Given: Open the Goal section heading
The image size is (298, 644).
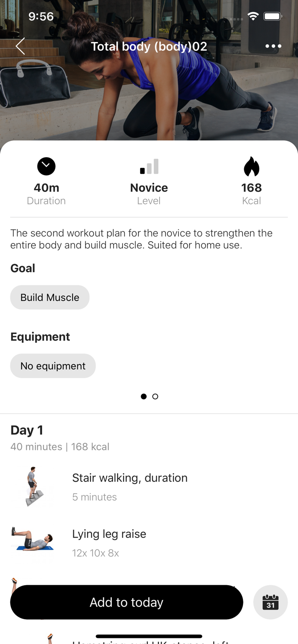Looking at the screenshot, I should (x=22, y=268).
